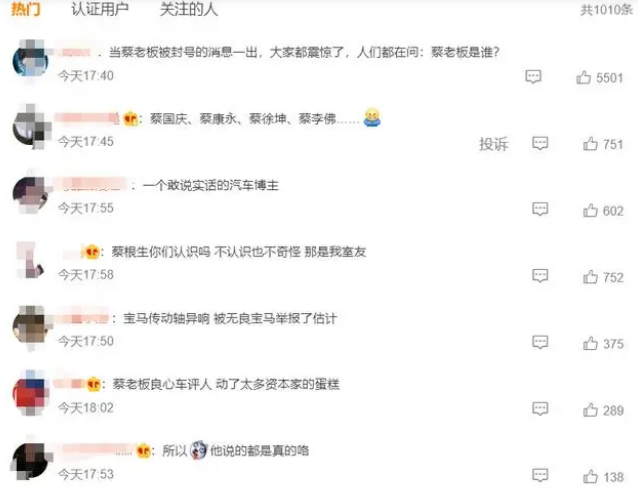This screenshot has height=494, width=638.
Task: Like the comment with 138 likes
Action: click(x=590, y=476)
